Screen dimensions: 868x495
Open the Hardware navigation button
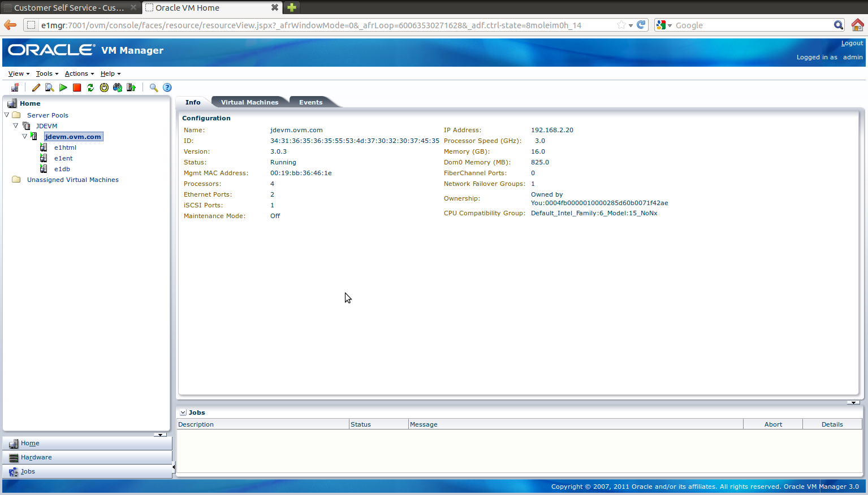click(87, 458)
